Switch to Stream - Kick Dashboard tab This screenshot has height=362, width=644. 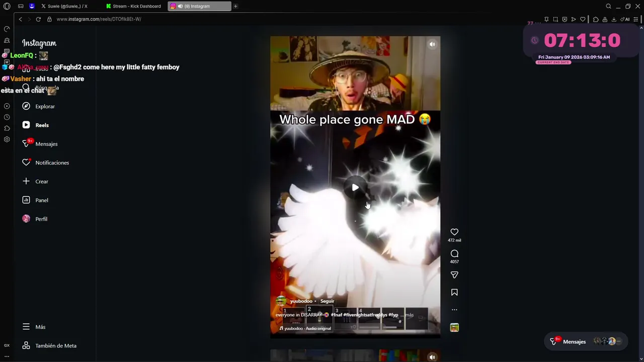point(134,6)
